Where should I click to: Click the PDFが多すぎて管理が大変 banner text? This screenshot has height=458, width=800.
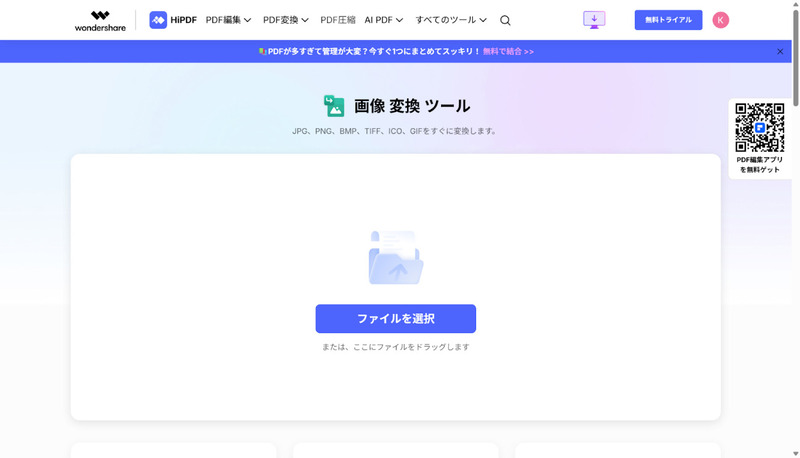point(373,52)
